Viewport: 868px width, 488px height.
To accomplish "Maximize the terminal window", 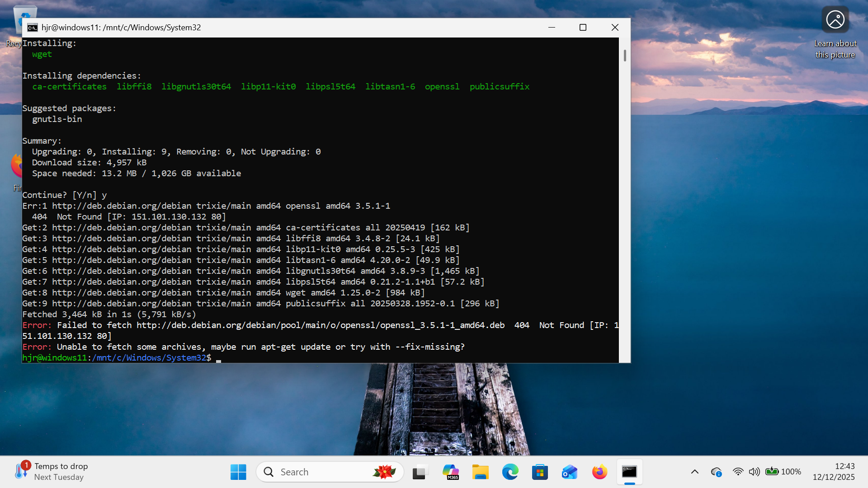I will click(x=583, y=28).
